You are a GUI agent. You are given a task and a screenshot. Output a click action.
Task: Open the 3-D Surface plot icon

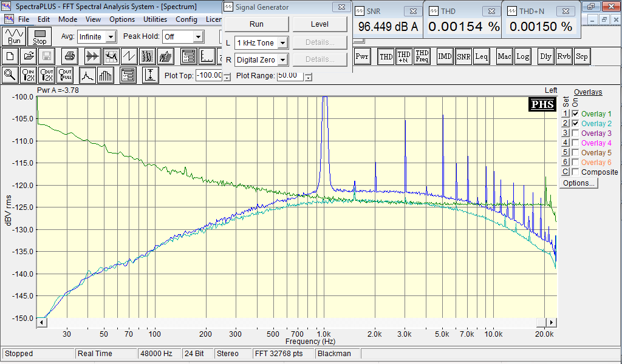166,56
